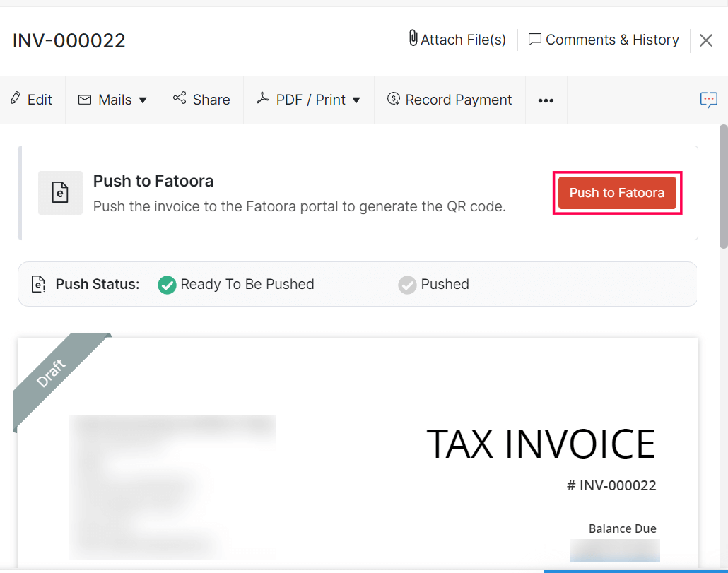Click the pencil edit icon

(x=16, y=98)
